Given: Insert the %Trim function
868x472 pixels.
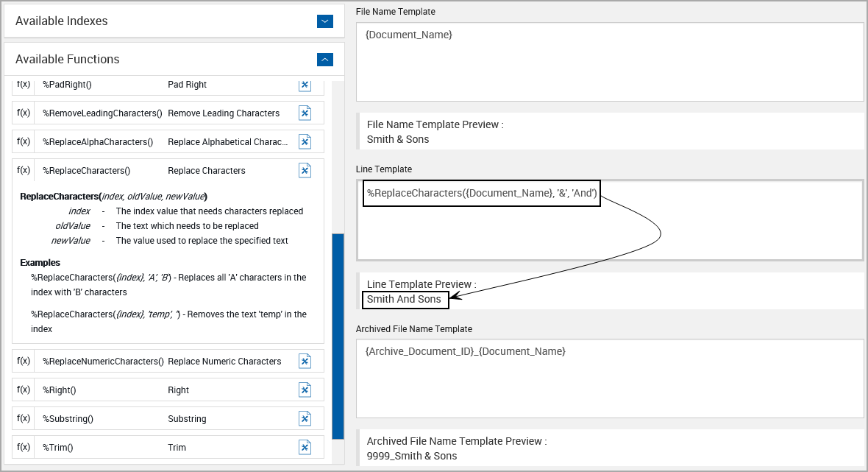Looking at the screenshot, I should [x=305, y=447].
